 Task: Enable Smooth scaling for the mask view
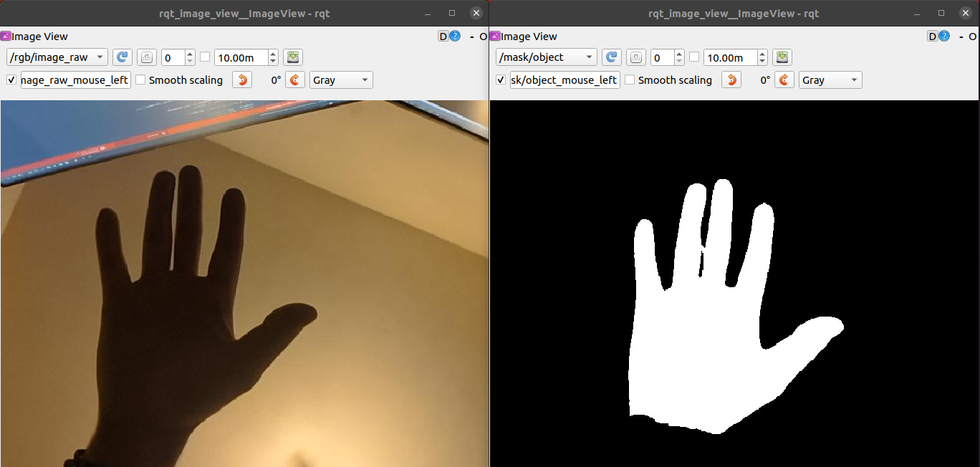tap(630, 80)
